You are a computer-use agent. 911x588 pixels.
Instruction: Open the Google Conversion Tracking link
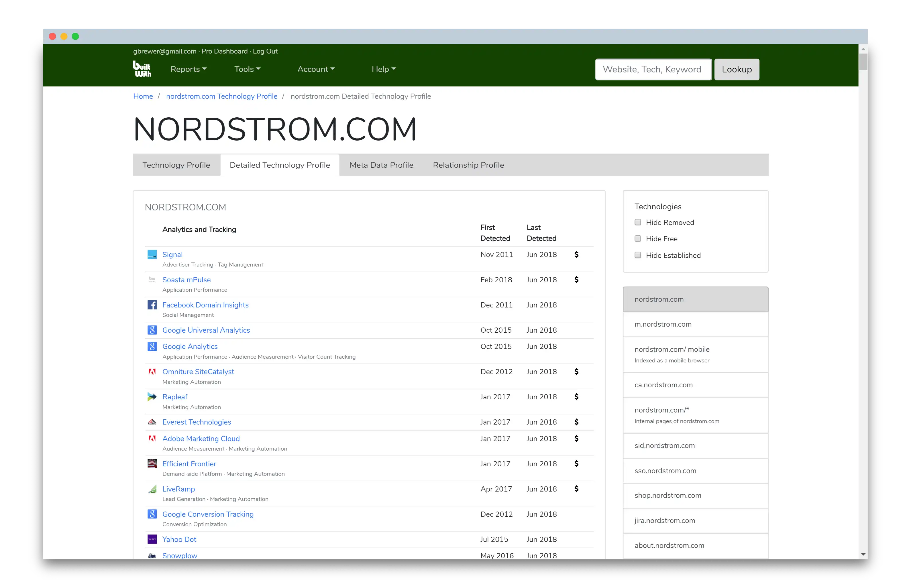click(208, 514)
